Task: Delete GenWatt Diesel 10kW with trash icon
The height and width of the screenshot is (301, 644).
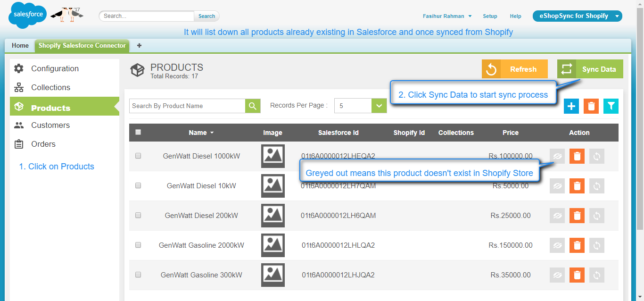Action: [577, 186]
